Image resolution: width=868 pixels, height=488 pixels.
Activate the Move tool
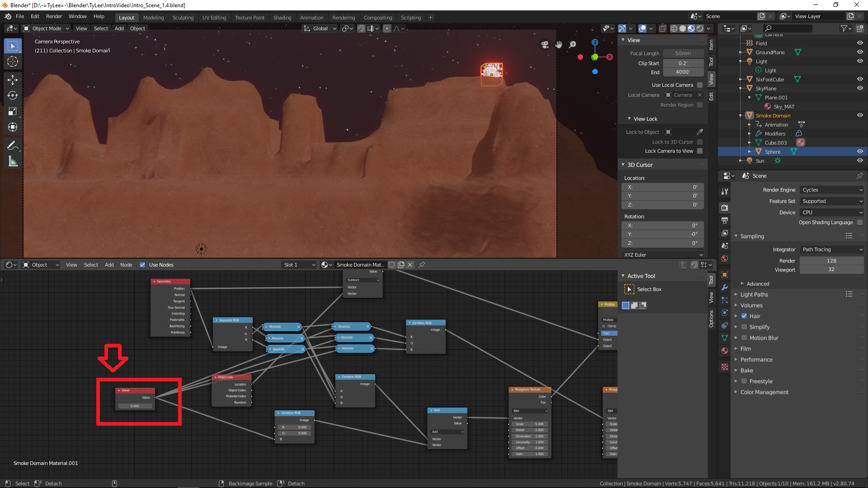tap(13, 80)
